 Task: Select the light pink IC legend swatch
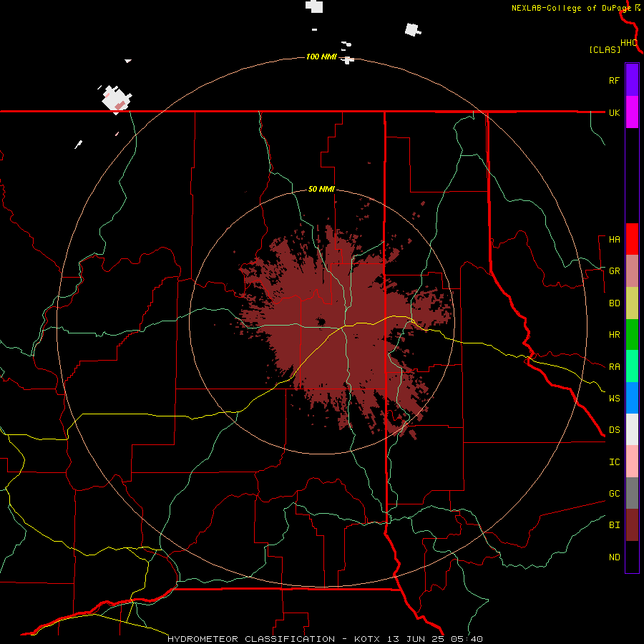632,462
